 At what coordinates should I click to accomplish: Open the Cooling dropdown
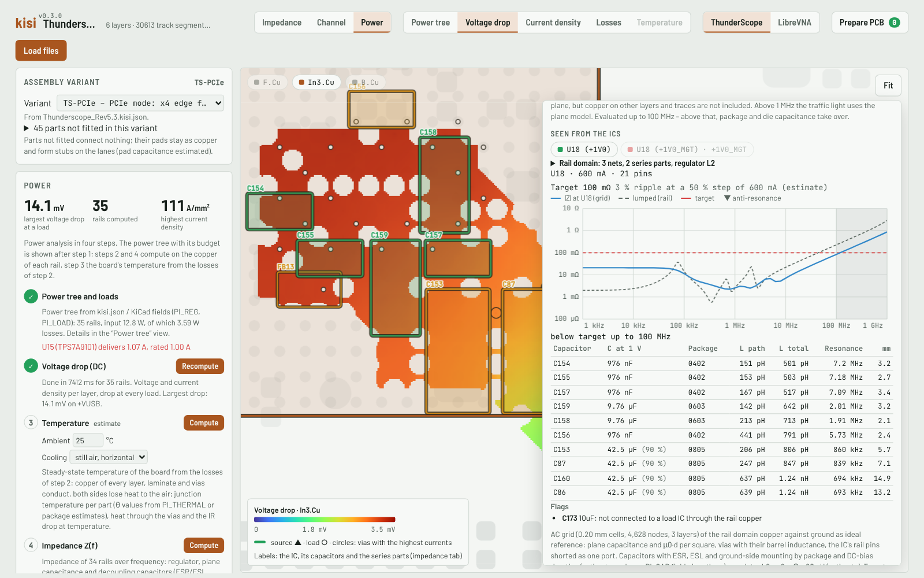coord(109,457)
